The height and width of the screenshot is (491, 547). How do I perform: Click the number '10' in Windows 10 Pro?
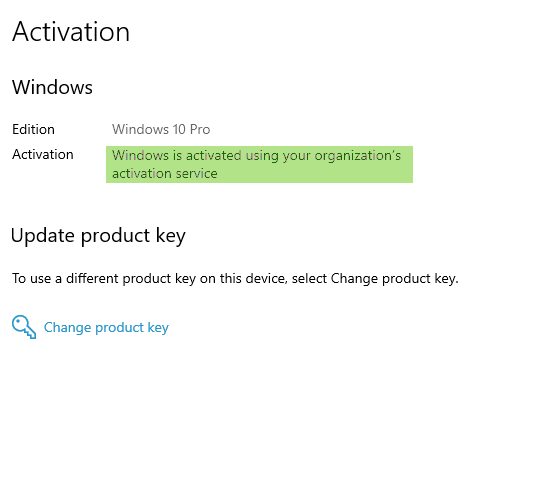point(179,129)
